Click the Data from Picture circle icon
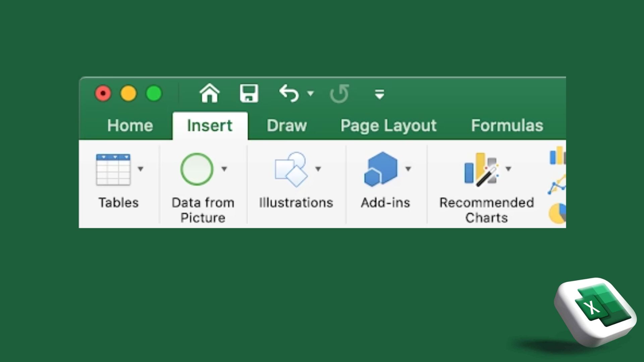 point(197,169)
